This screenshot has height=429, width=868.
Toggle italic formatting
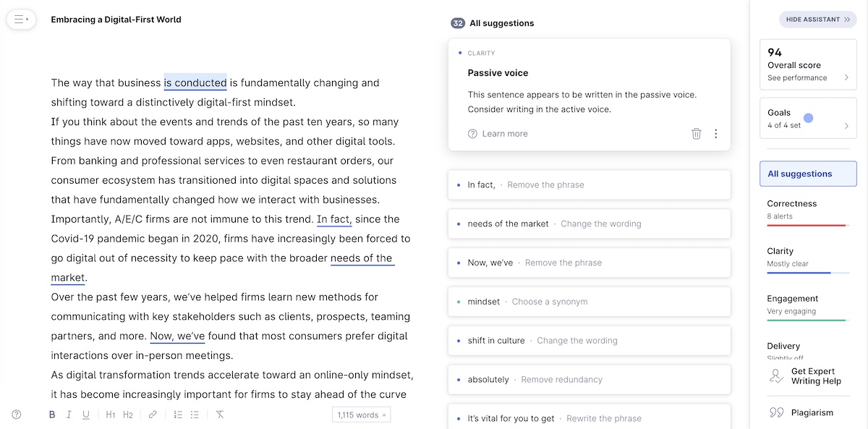tap(69, 414)
